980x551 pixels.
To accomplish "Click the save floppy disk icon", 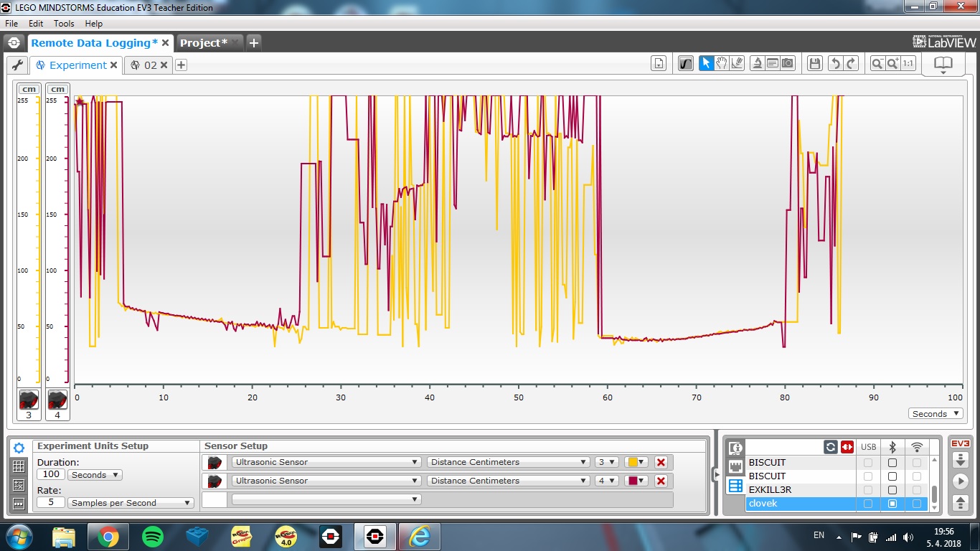I will point(814,63).
